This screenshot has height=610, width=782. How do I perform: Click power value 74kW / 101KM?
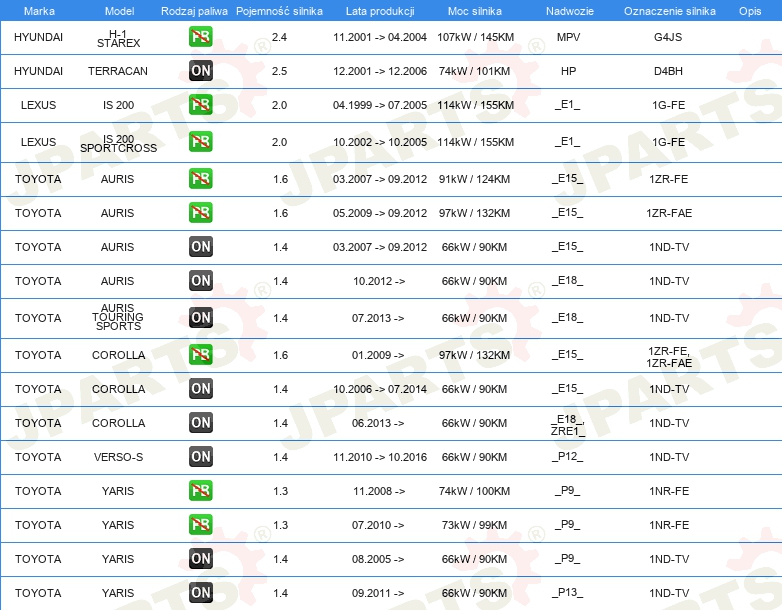(474, 71)
